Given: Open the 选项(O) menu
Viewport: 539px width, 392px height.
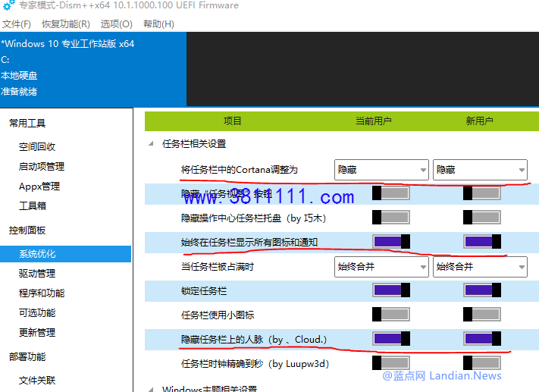Looking at the screenshot, I should (116, 24).
